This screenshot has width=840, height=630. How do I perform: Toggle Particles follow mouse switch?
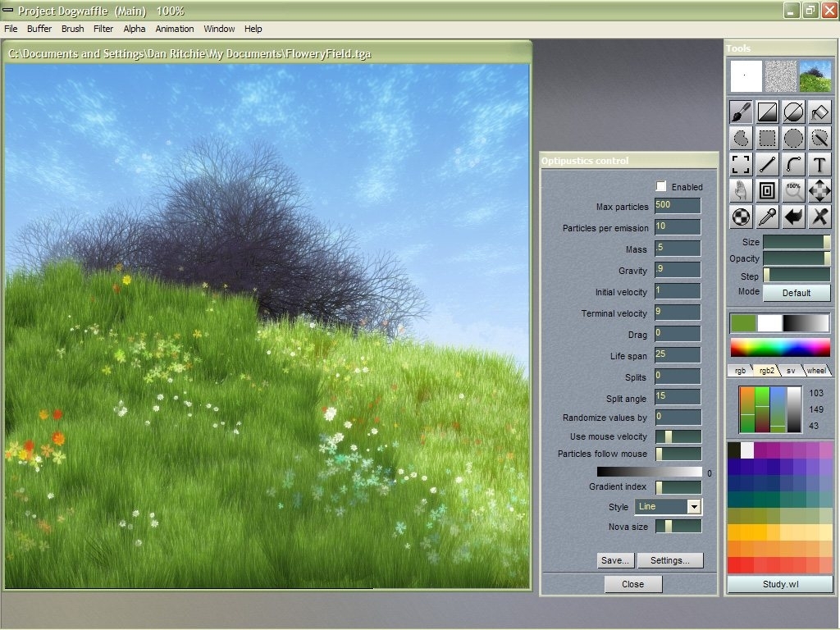point(678,454)
